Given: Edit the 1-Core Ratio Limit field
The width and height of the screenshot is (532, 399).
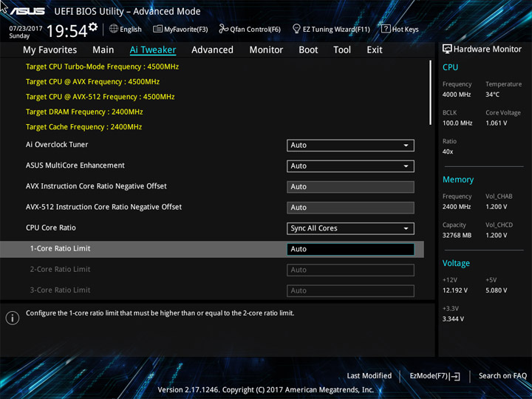Looking at the screenshot, I should pyautogui.click(x=350, y=249).
